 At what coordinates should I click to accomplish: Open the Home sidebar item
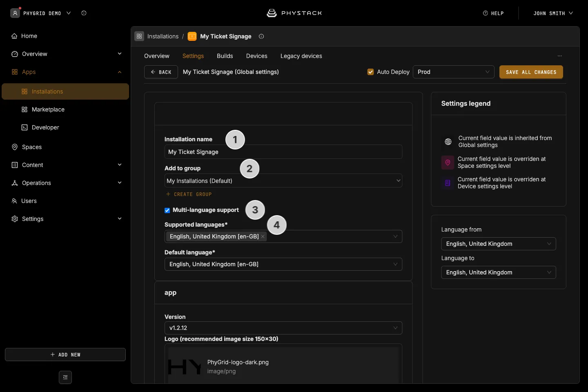pyautogui.click(x=65, y=36)
